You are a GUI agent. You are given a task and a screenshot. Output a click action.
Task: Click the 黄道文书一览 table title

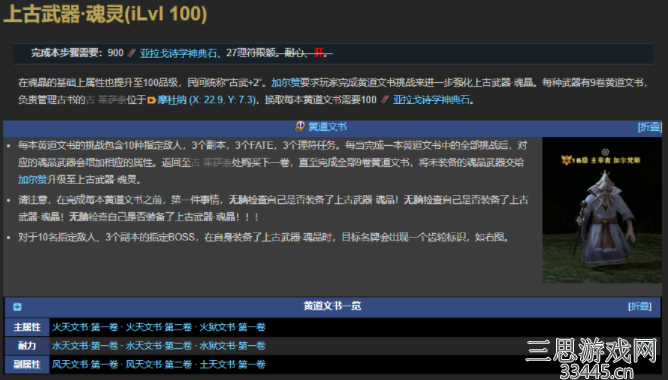click(x=332, y=306)
